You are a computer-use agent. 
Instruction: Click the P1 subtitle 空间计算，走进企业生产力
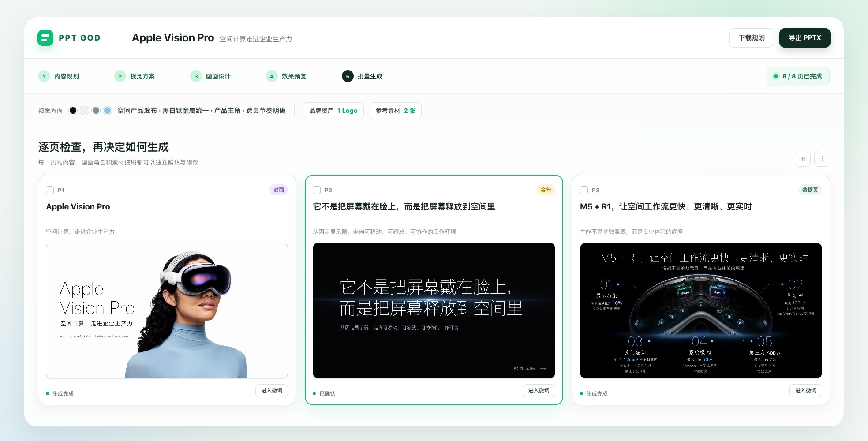80,232
